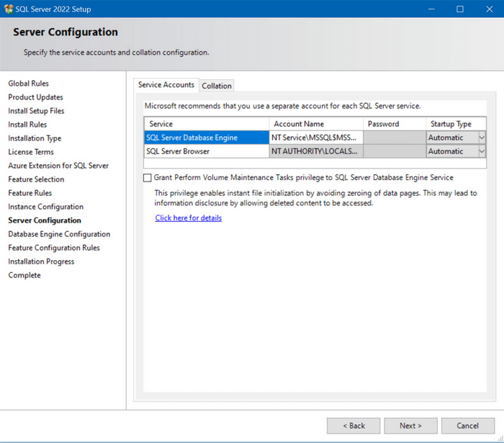Open Startup Type dropdown for SQL Server Browser
The width and height of the screenshot is (504, 443).
(481, 151)
